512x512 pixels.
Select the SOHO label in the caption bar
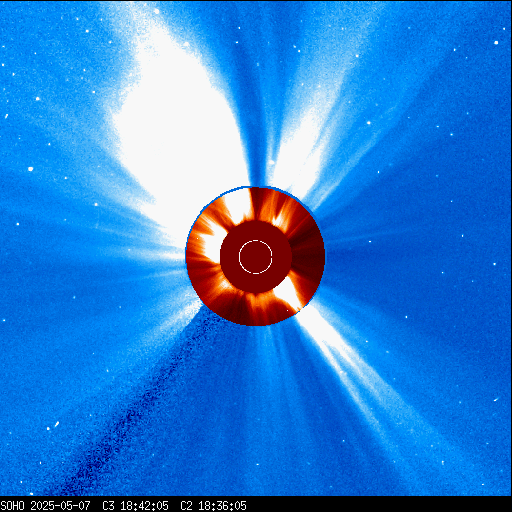point(12,506)
